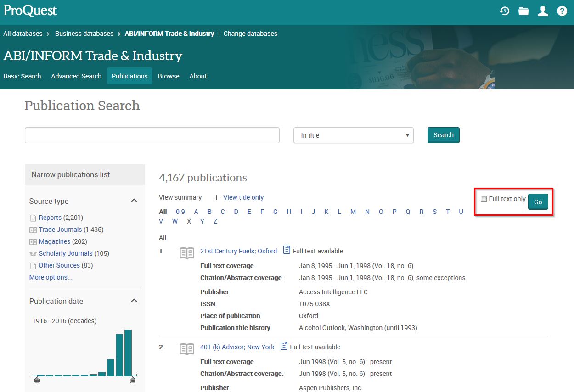The image size is (574, 392).
Task: Grab the left publication date slider handle
Action: 37,380
